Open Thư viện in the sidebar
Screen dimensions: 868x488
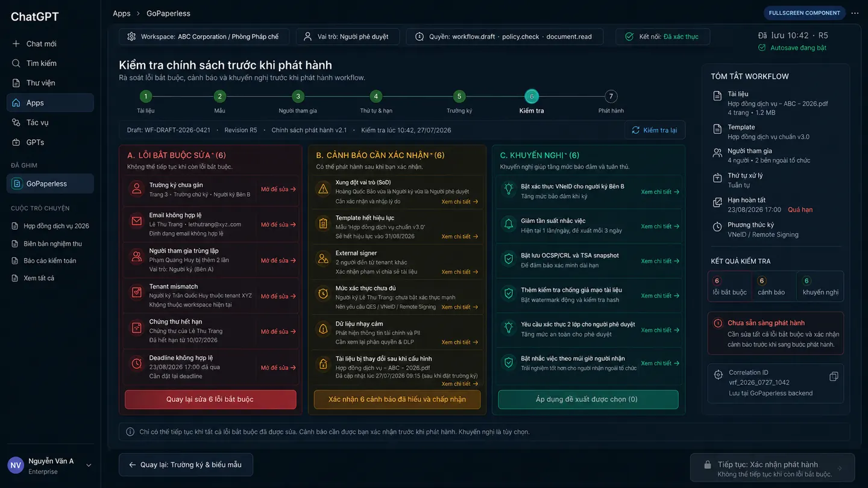[x=50, y=83]
